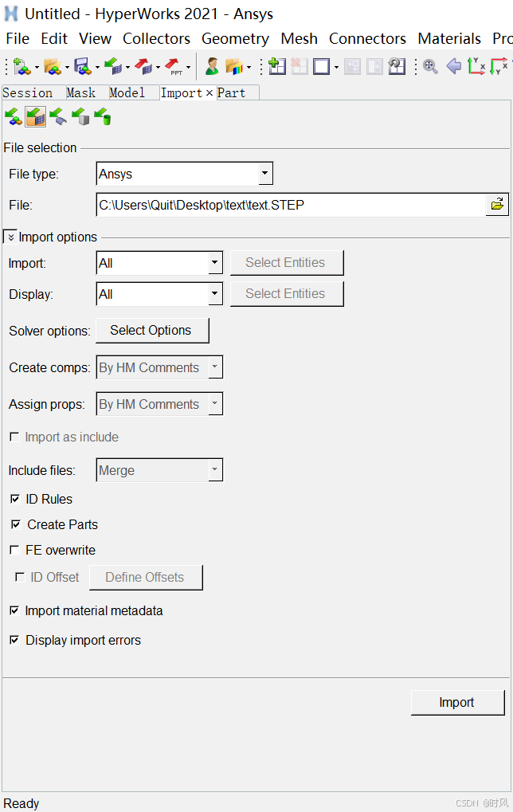Enable the FE overwrite checkbox
Image resolution: width=513 pixels, height=812 pixels.
tap(14, 550)
